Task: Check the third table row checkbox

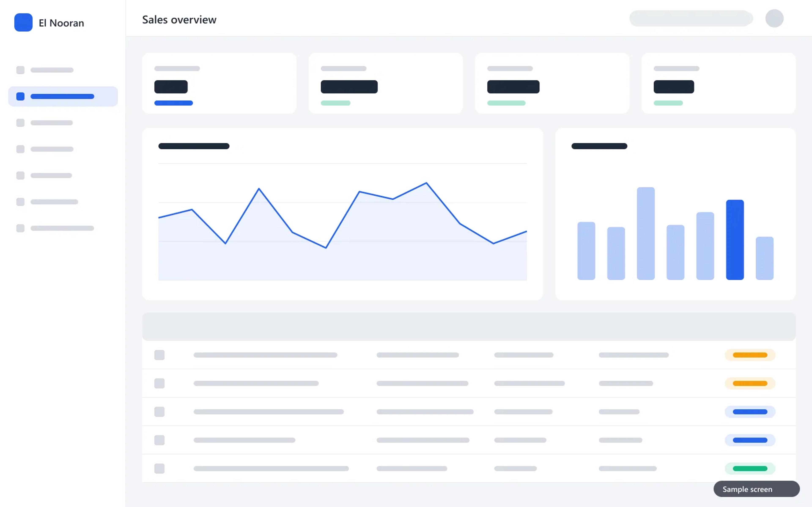Action: [x=159, y=412]
